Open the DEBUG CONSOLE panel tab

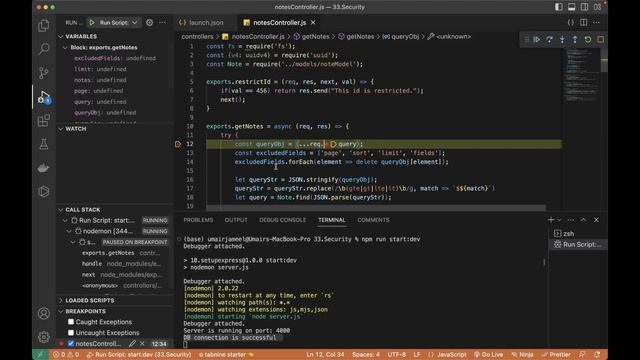[282, 220]
